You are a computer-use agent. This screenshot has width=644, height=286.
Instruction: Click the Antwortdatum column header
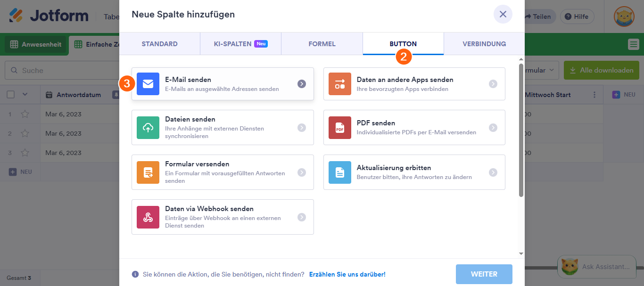click(x=79, y=95)
